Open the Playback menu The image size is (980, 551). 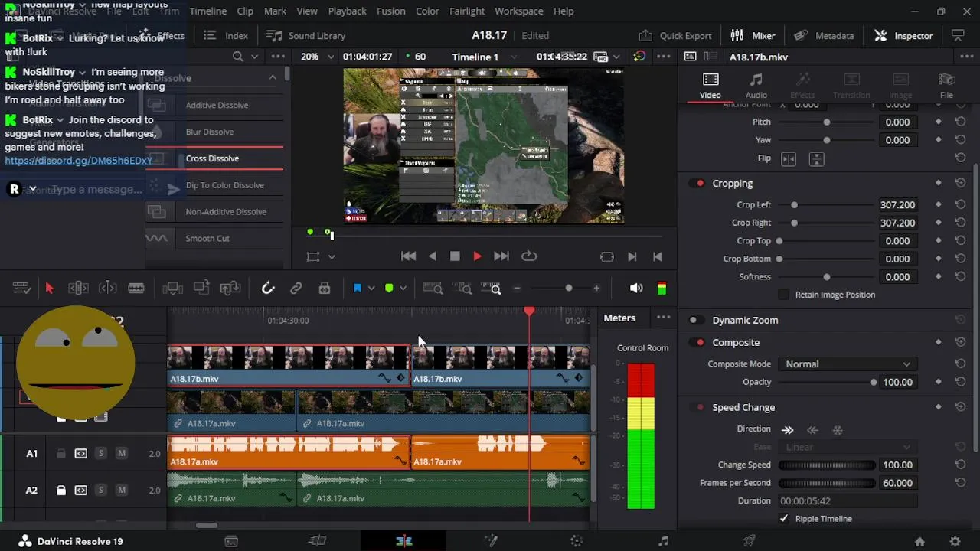click(347, 11)
